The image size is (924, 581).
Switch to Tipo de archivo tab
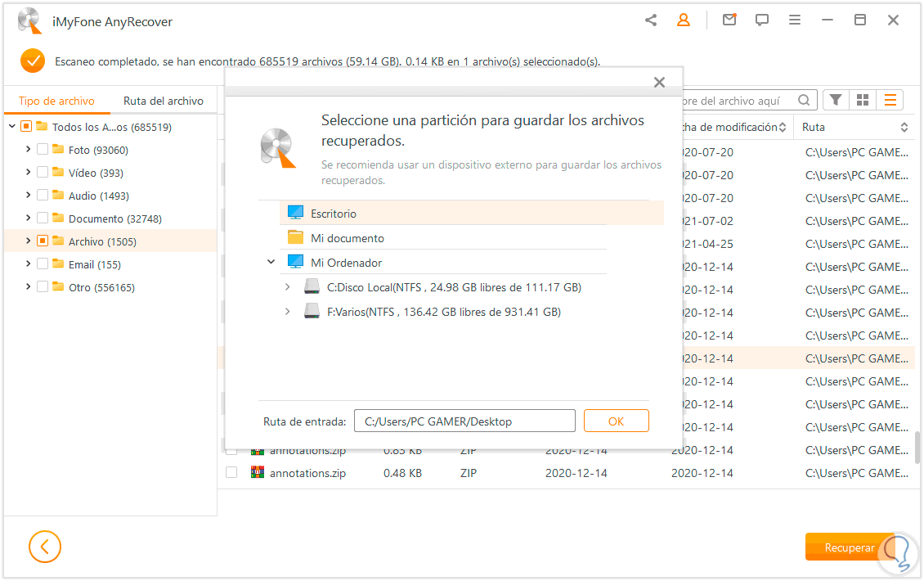pos(56,101)
